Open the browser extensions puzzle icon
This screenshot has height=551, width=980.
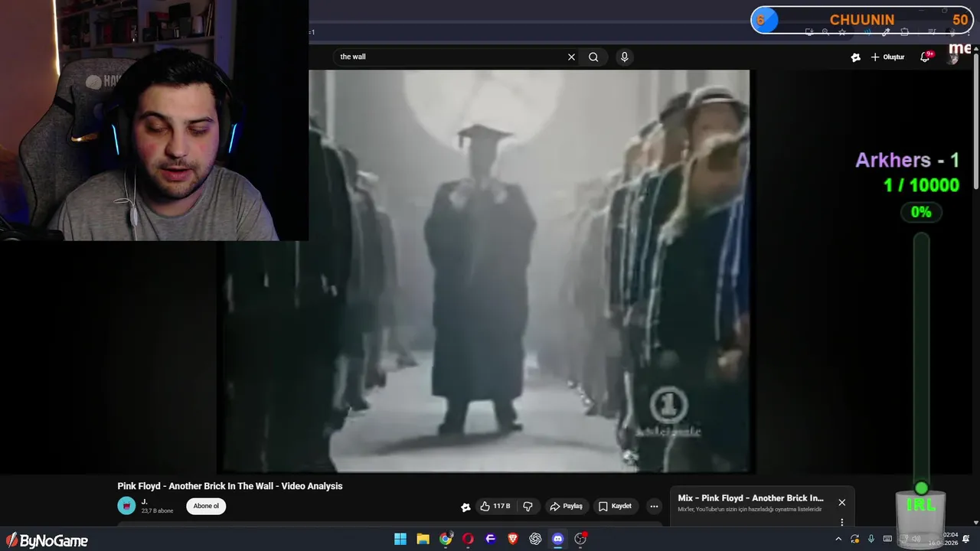pos(905,32)
